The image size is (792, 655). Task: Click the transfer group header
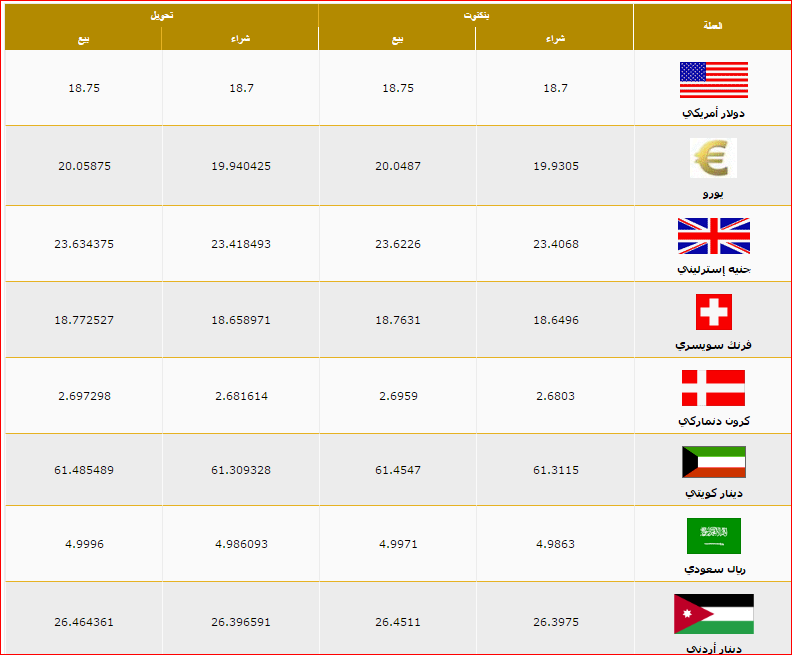(x=162, y=15)
